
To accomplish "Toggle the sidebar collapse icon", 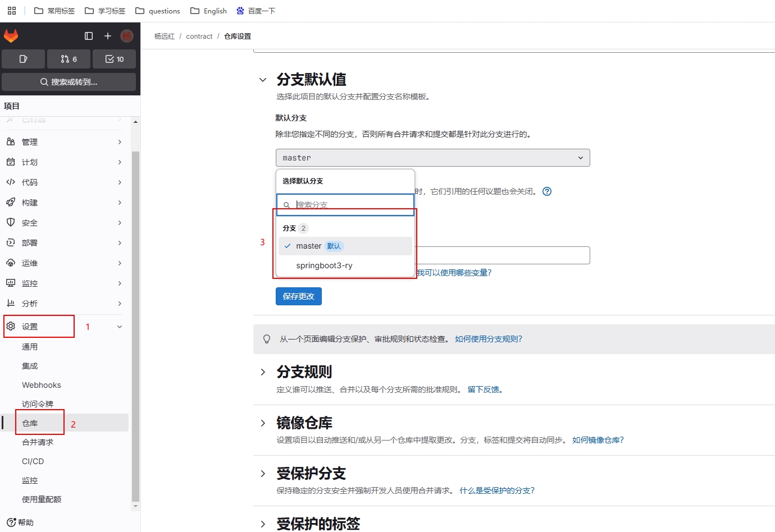I will 89,36.
